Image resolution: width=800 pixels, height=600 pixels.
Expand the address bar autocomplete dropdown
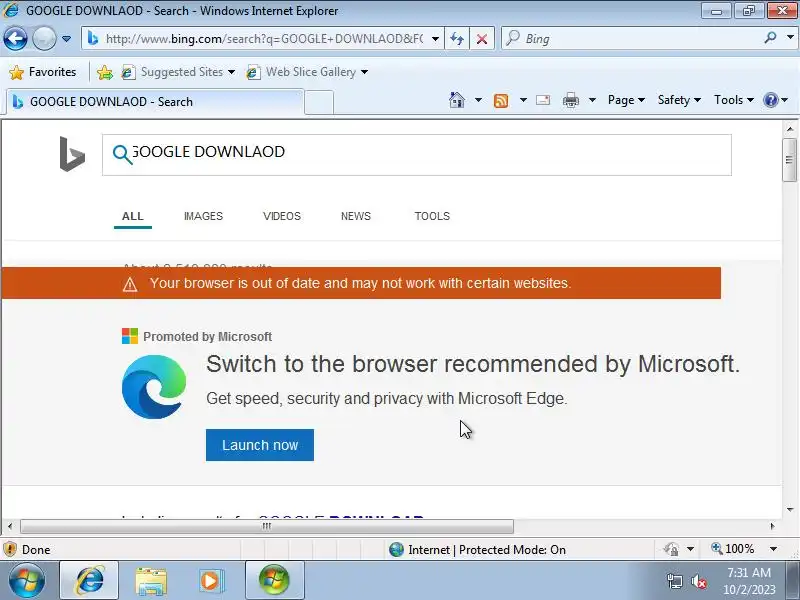click(x=435, y=39)
